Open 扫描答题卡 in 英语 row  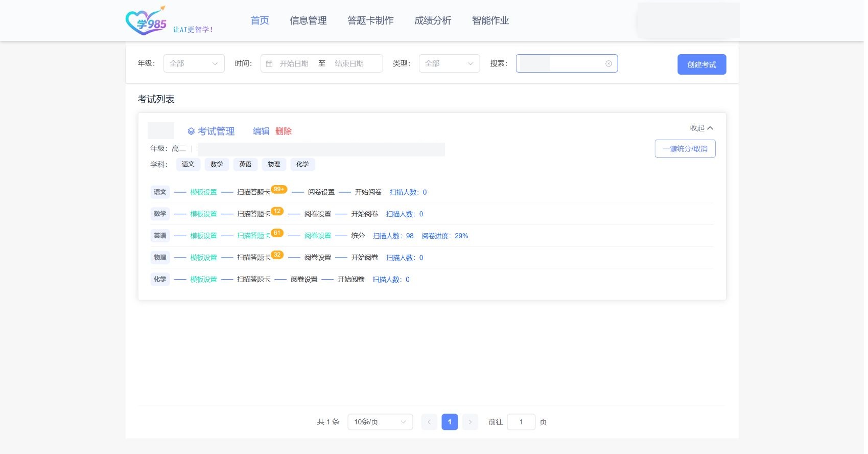click(x=254, y=236)
